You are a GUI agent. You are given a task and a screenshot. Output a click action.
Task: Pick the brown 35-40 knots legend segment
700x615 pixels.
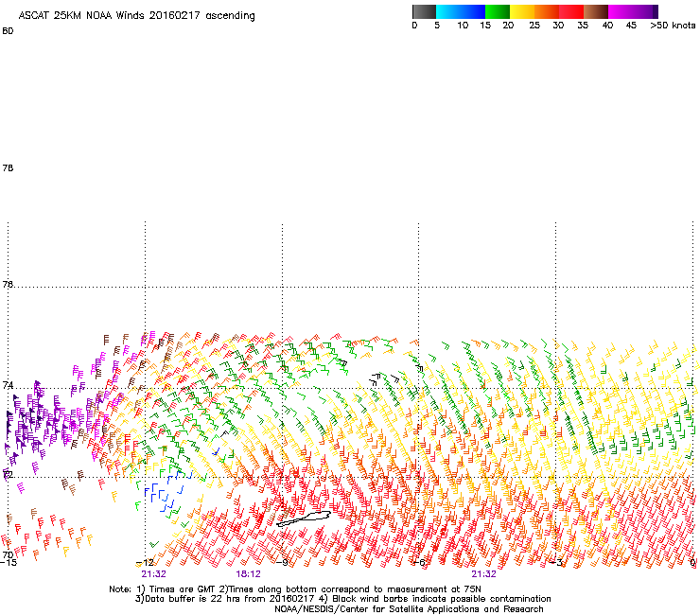(596, 11)
